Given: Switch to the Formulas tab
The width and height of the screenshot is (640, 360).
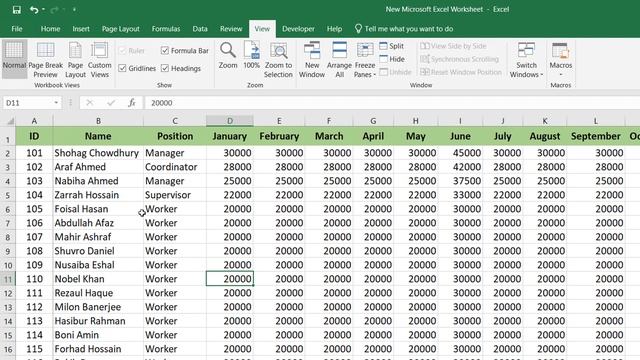Looking at the screenshot, I should pos(166,29).
